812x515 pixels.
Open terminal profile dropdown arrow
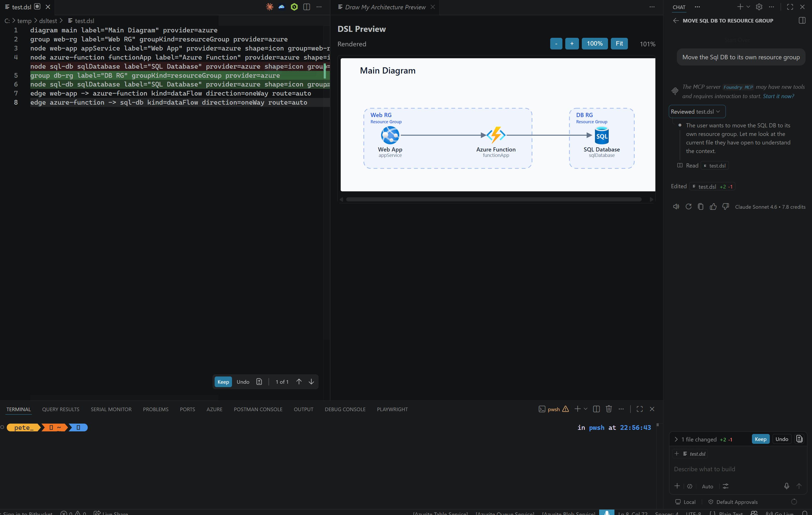tap(585, 409)
